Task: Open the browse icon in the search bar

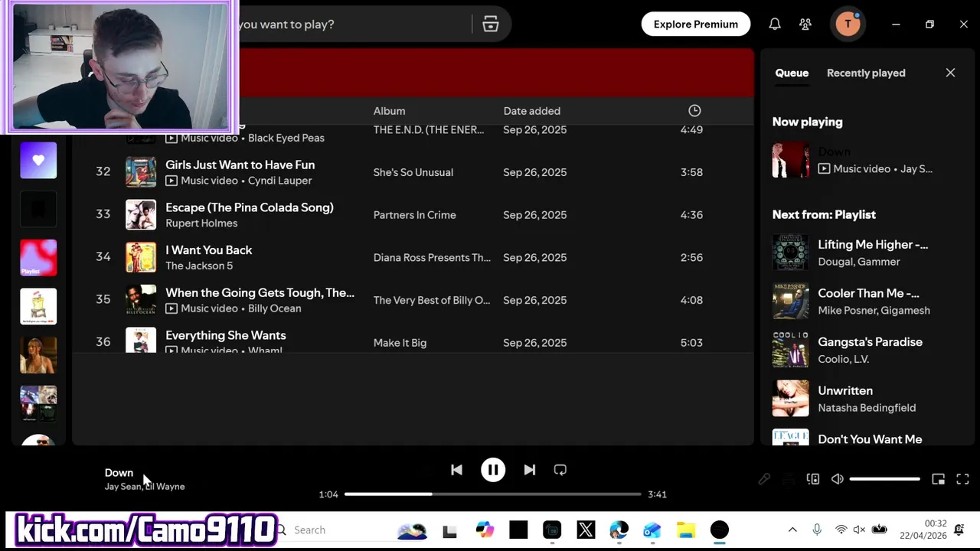Action: click(x=491, y=24)
